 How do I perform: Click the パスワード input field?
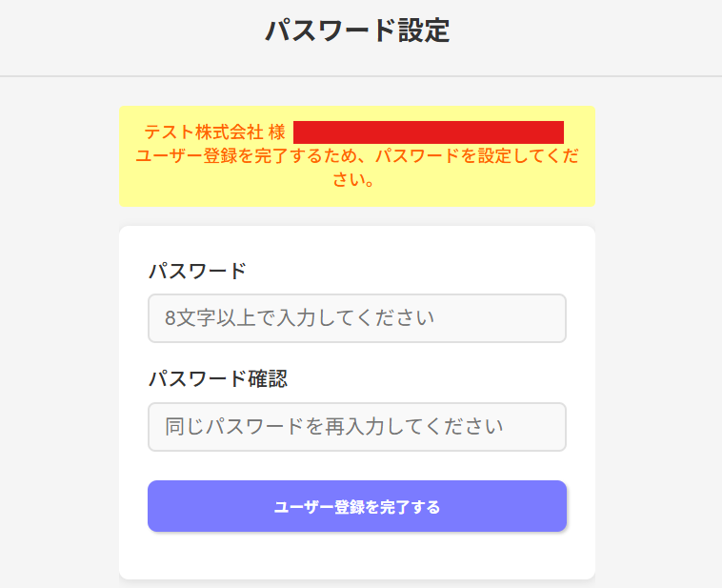click(x=357, y=318)
